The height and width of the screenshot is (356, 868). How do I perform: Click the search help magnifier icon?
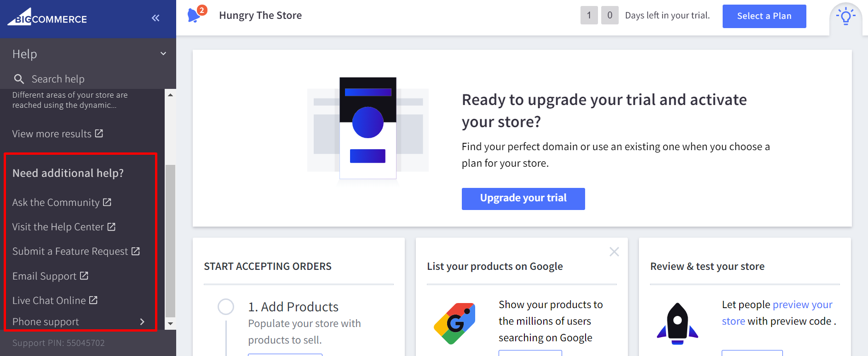point(19,79)
